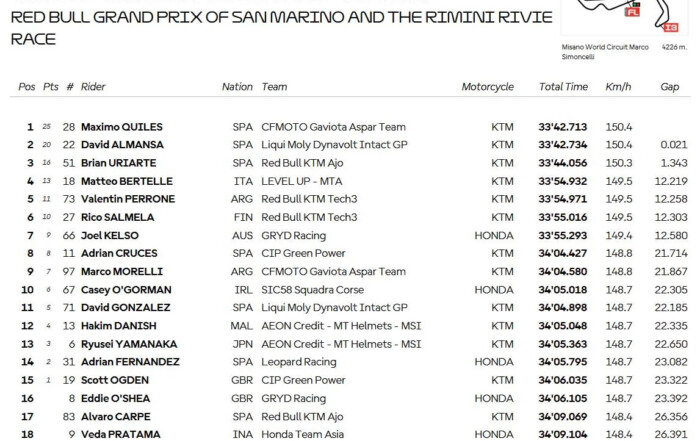Click the Misano circuit map thumbnail
This screenshot has width=700, height=441.
click(625, 17)
